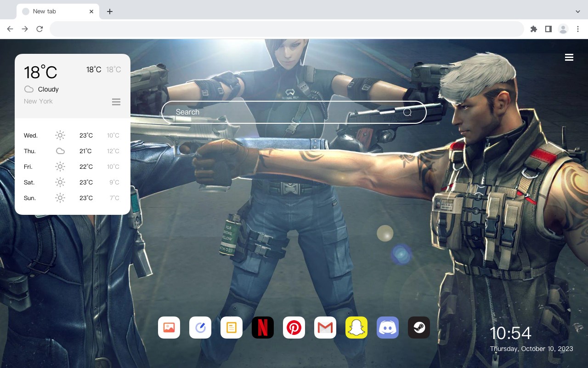Select the Thu. forecast row label
Viewport: 588px width, 368px height.
[x=30, y=151]
